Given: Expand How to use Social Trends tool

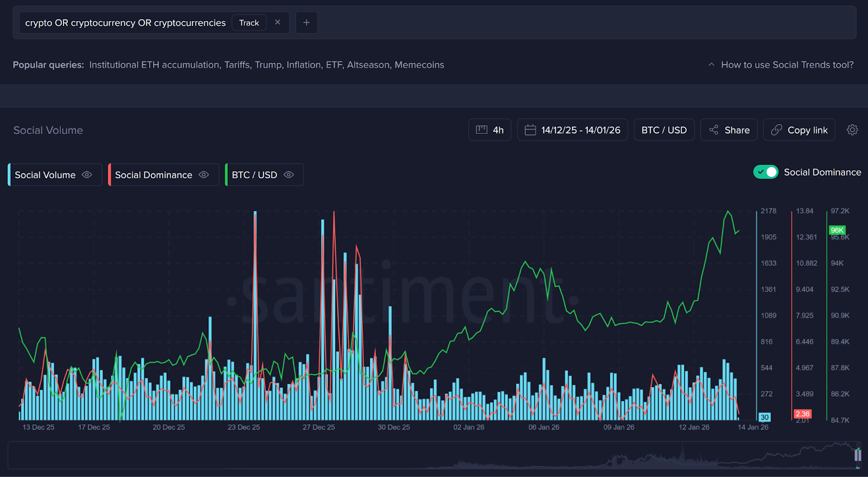Looking at the screenshot, I should (x=787, y=65).
